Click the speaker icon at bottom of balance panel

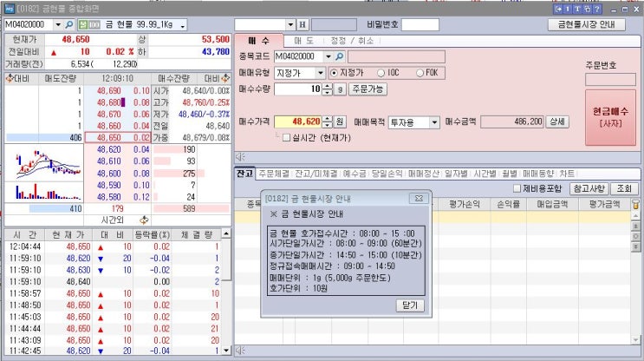(x=240, y=350)
